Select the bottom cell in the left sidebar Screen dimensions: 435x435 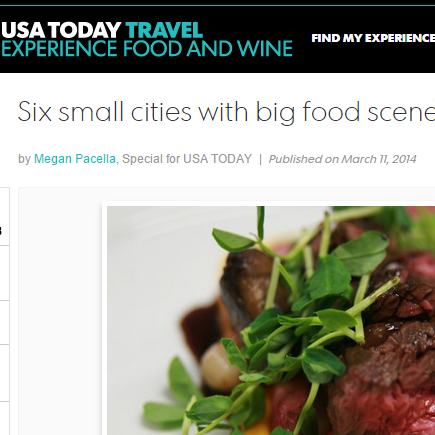coord(4,418)
